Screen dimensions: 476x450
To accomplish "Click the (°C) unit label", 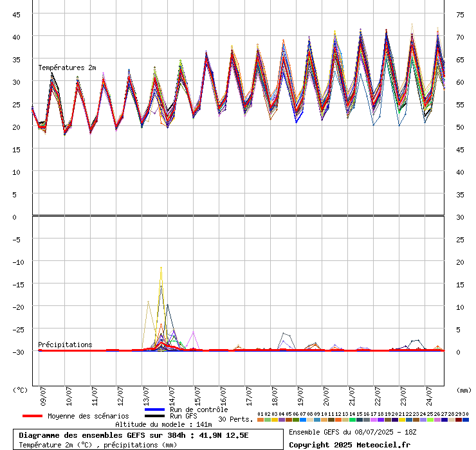I will [x=20, y=390].
